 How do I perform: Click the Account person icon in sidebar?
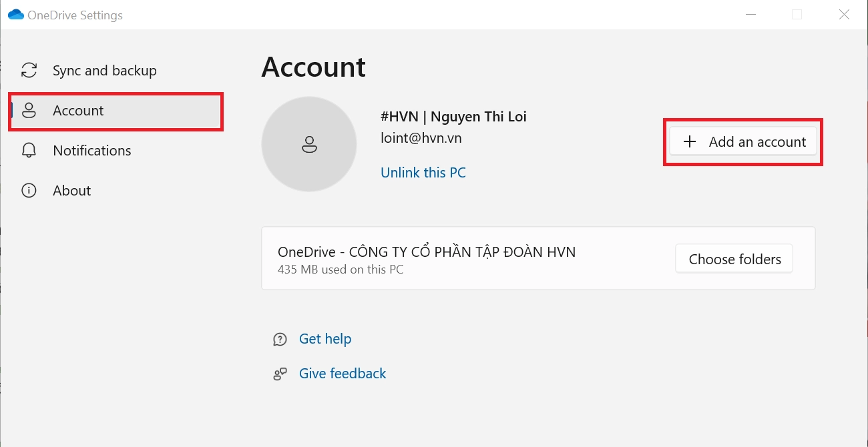(x=29, y=111)
